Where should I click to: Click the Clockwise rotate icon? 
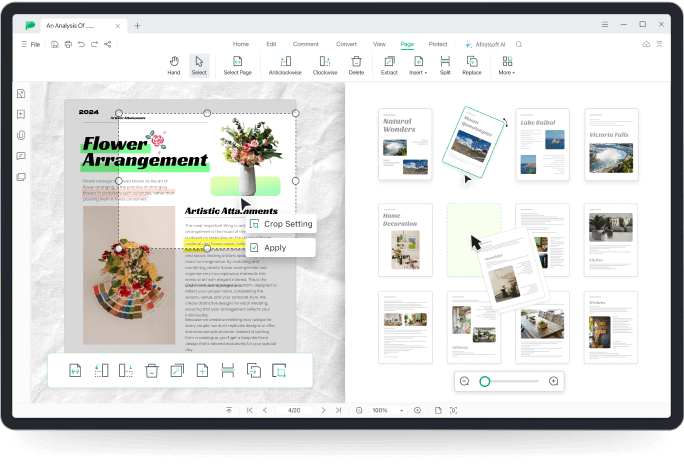click(x=325, y=65)
